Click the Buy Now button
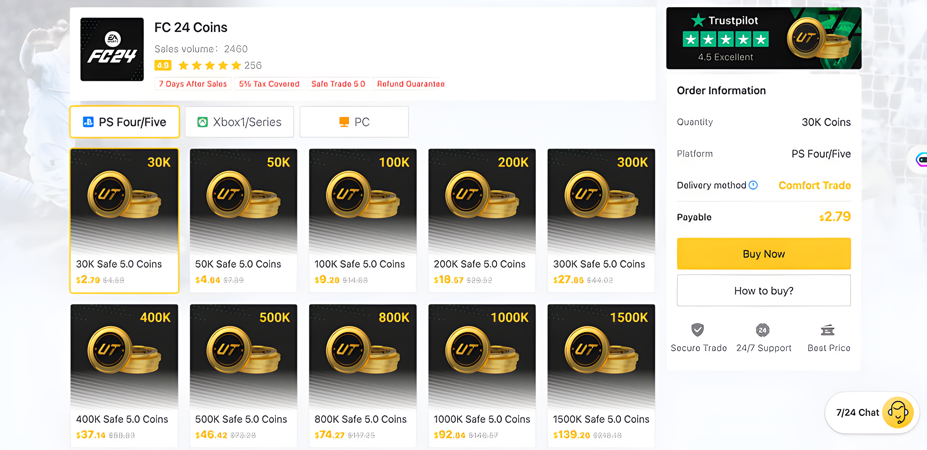 (x=764, y=254)
